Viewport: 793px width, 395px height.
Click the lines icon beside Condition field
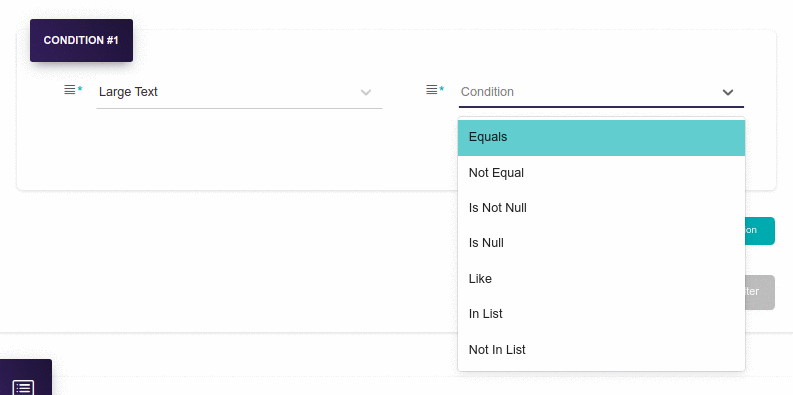pyautogui.click(x=431, y=90)
